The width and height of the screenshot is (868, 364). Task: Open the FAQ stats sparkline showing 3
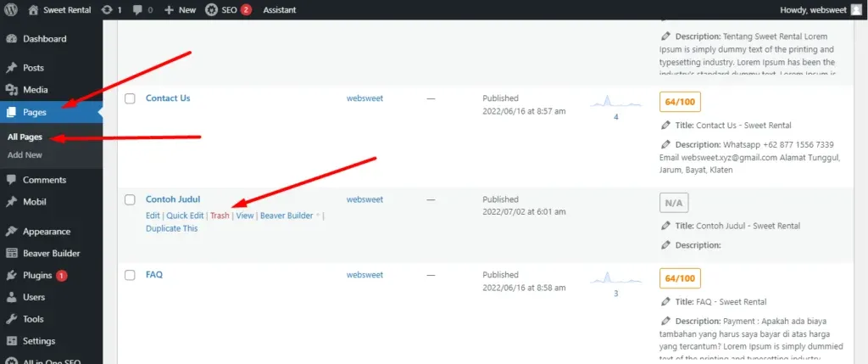coord(615,284)
